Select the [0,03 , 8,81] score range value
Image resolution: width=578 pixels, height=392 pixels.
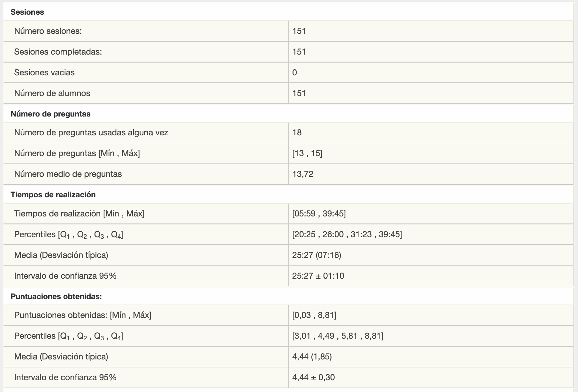314,315
